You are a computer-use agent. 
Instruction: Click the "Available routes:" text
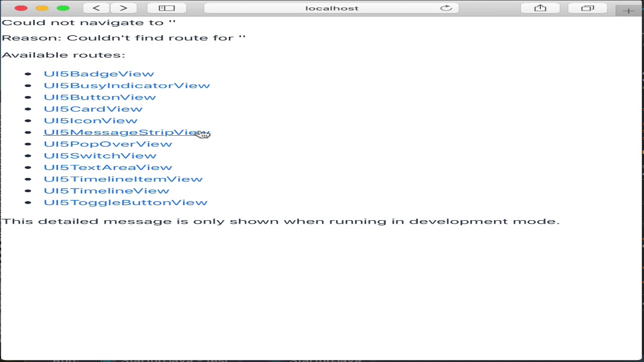(x=63, y=55)
